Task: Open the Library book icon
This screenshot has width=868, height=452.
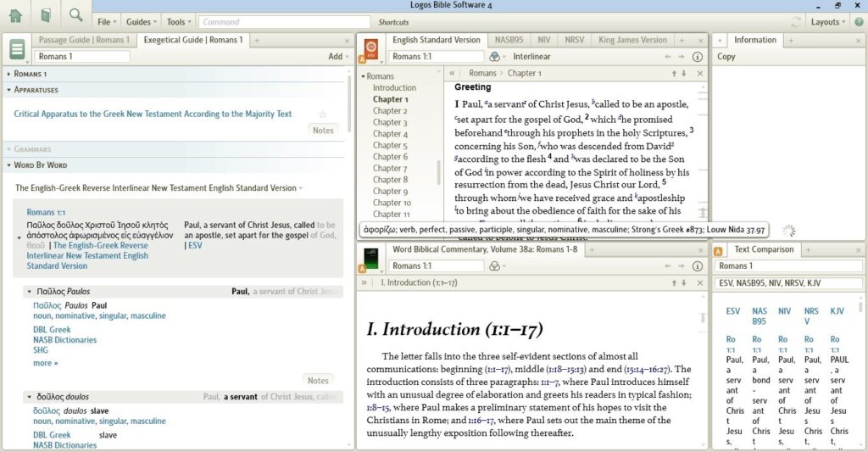Action: pos(46,15)
